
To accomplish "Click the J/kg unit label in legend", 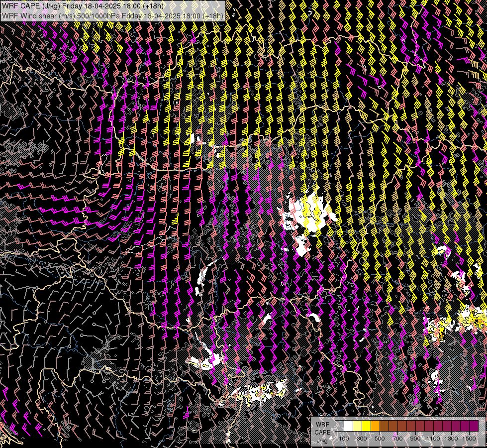I will (322, 441).
